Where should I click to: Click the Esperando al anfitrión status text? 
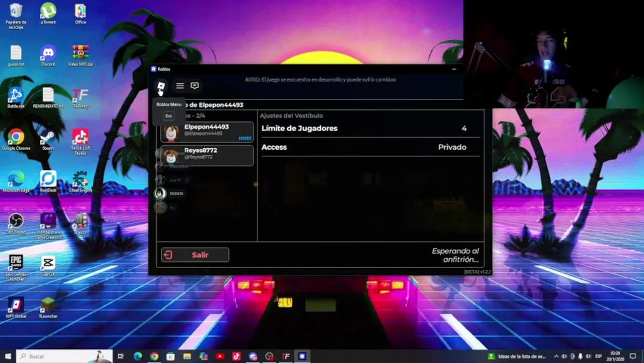pyautogui.click(x=455, y=255)
